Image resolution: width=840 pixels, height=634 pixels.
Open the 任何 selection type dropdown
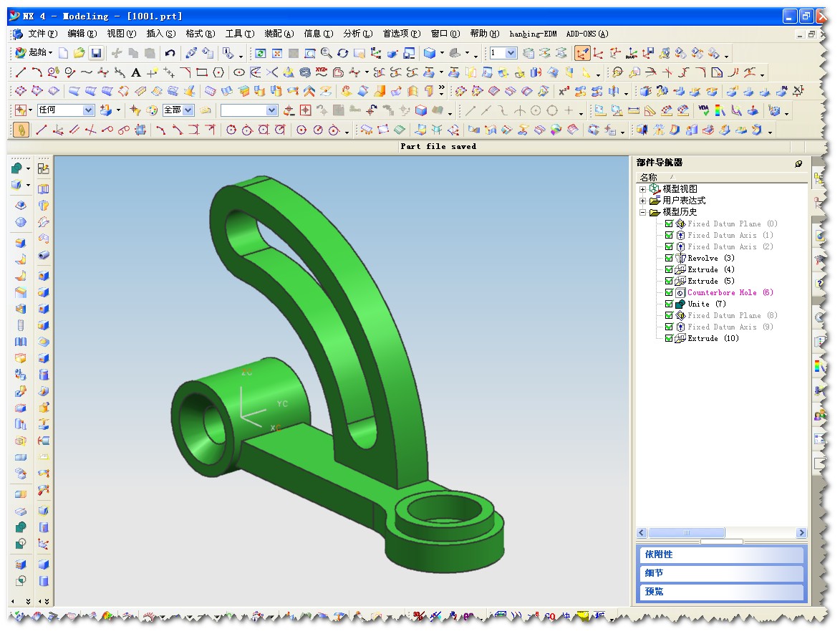88,110
